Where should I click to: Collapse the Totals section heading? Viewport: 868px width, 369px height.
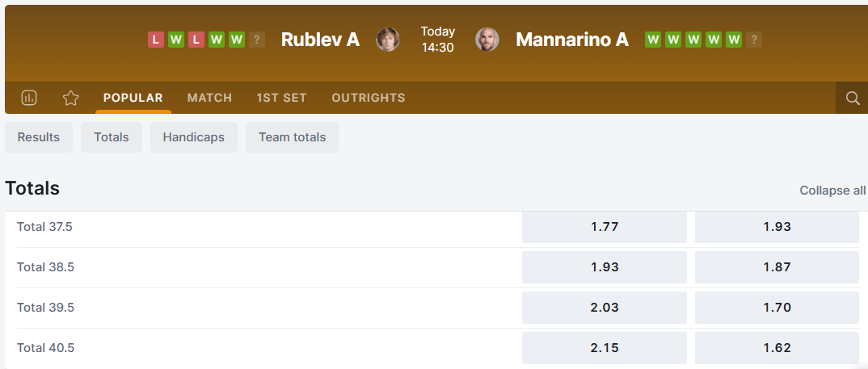(x=32, y=189)
